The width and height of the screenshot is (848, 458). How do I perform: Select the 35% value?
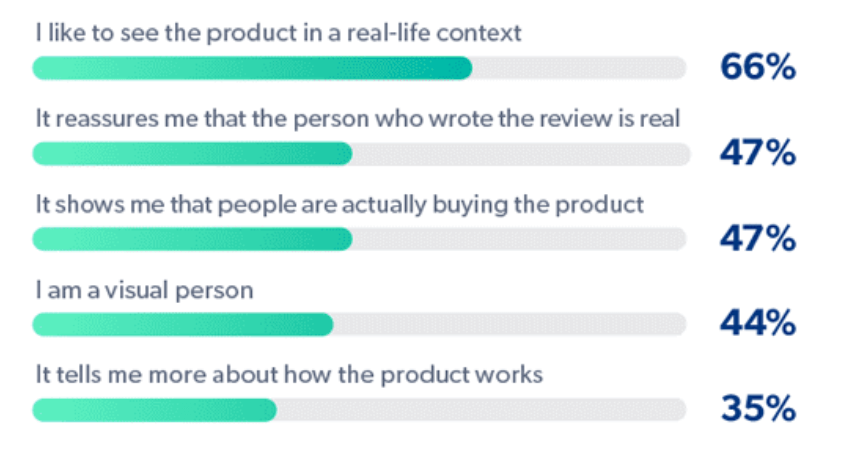pyautogui.click(x=758, y=410)
